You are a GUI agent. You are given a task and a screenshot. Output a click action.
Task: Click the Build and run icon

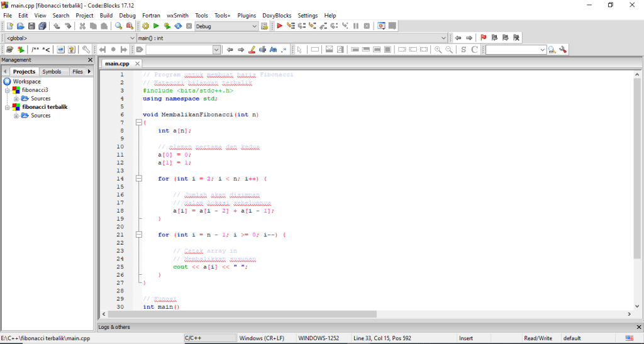tap(167, 26)
